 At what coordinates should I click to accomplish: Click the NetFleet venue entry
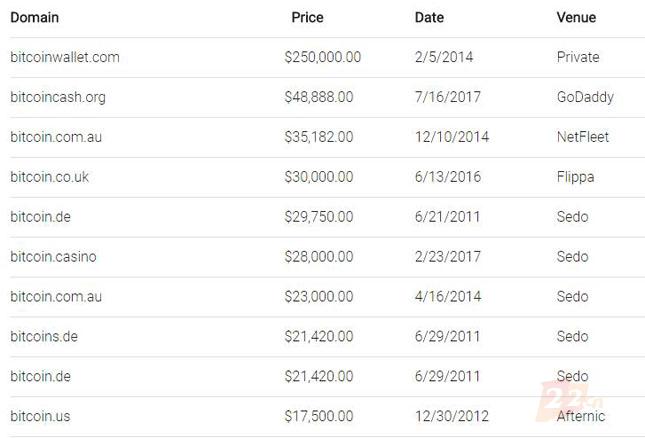click(583, 137)
